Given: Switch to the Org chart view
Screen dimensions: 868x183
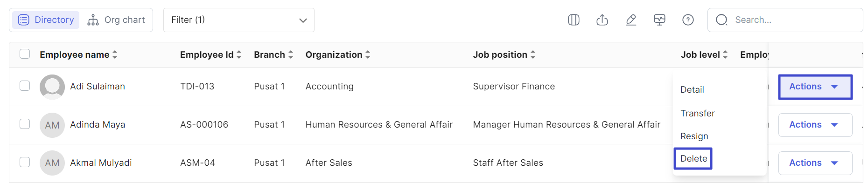Looking at the screenshot, I should (x=117, y=20).
